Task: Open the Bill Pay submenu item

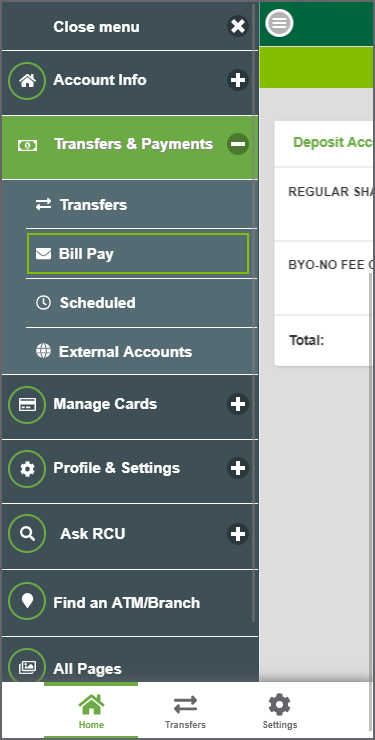Action: tap(138, 253)
